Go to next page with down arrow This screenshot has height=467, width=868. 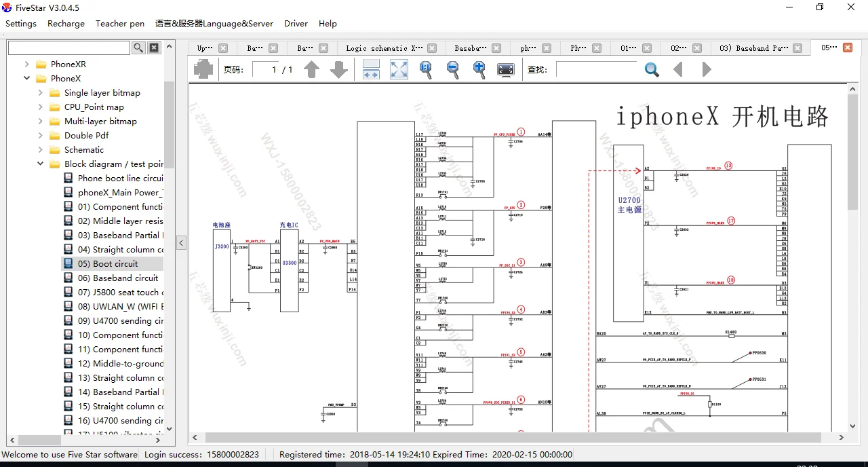coord(338,69)
